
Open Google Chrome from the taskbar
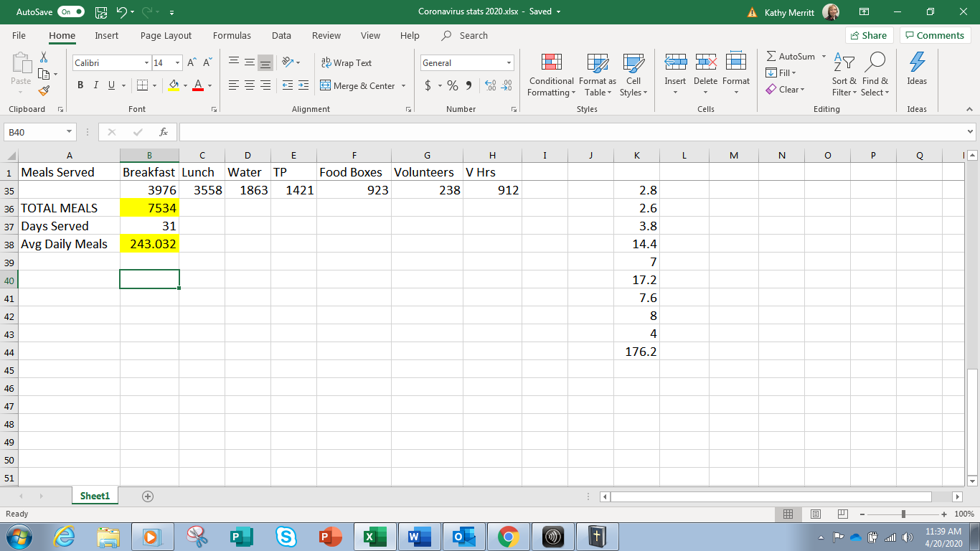click(x=509, y=537)
